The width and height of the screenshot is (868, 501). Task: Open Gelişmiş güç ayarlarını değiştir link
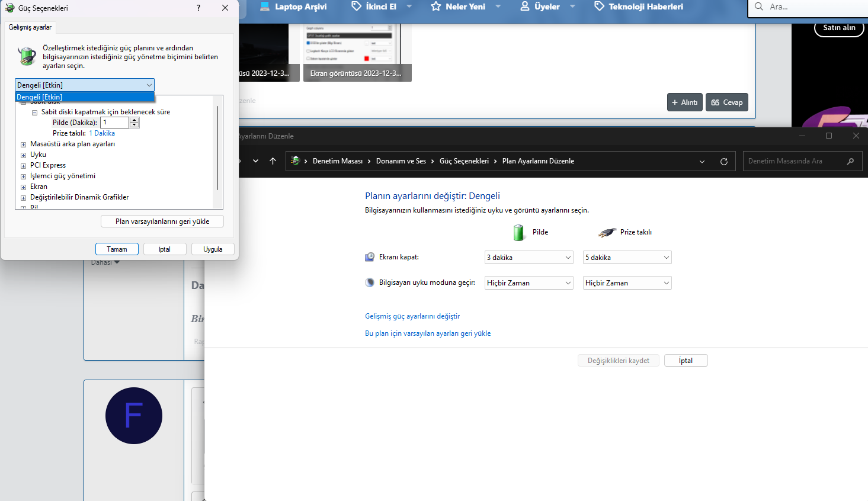pyautogui.click(x=412, y=316)
